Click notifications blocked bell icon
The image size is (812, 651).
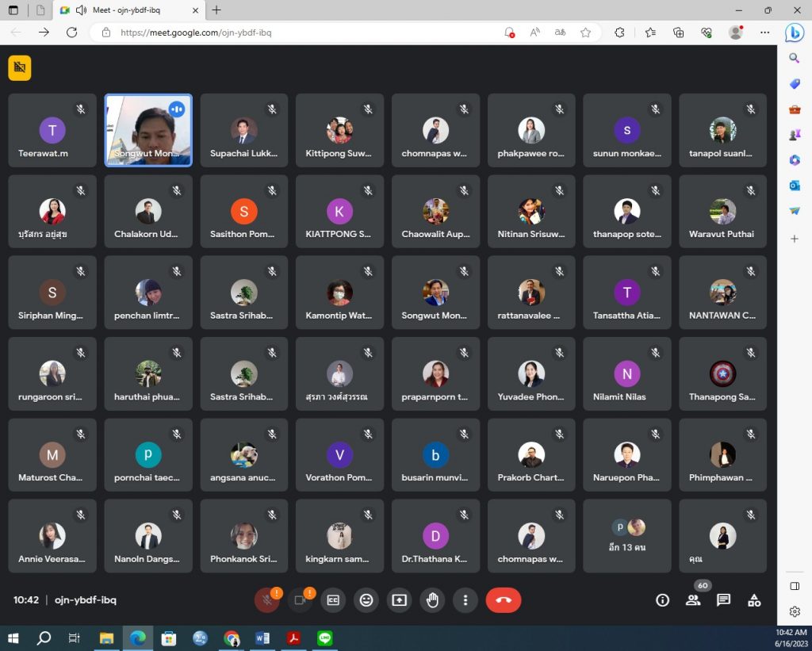tap(510, 33)
